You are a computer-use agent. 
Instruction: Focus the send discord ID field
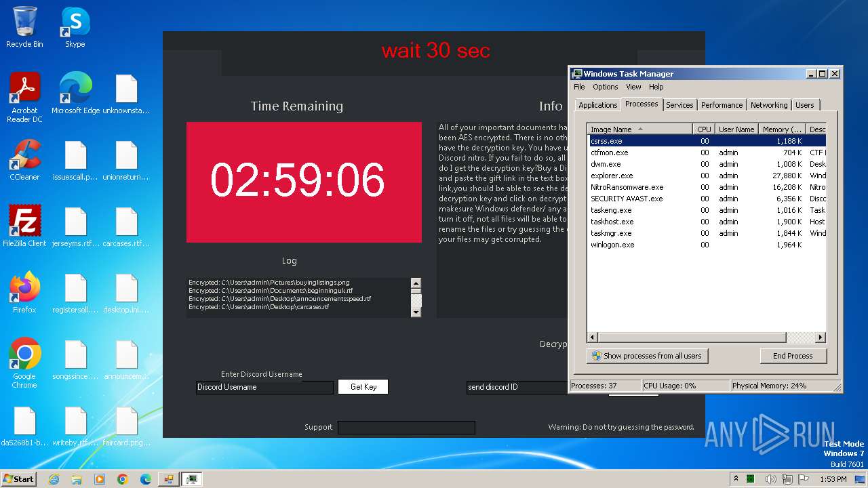517,387
